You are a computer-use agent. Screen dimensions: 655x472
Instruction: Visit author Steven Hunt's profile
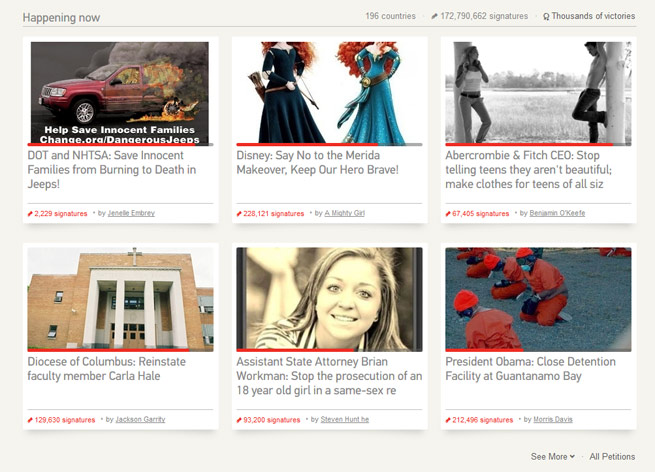click(x=345, y=419)
